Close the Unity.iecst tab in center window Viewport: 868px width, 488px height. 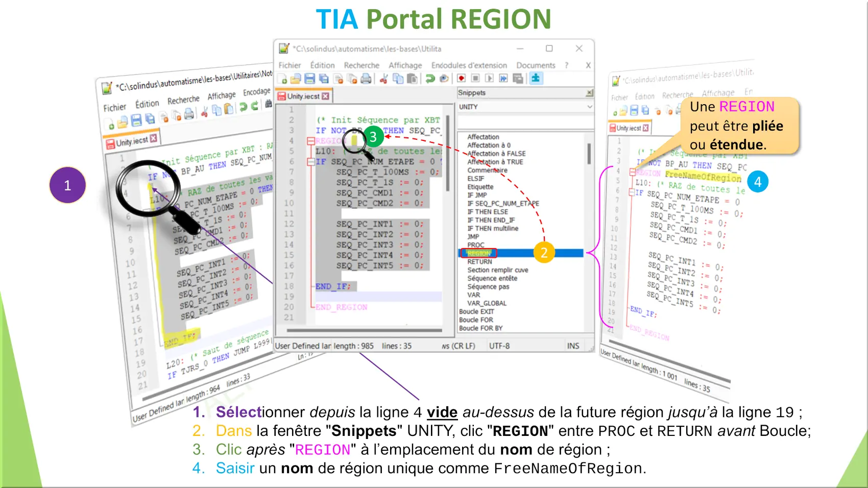(x=325, y=96)
